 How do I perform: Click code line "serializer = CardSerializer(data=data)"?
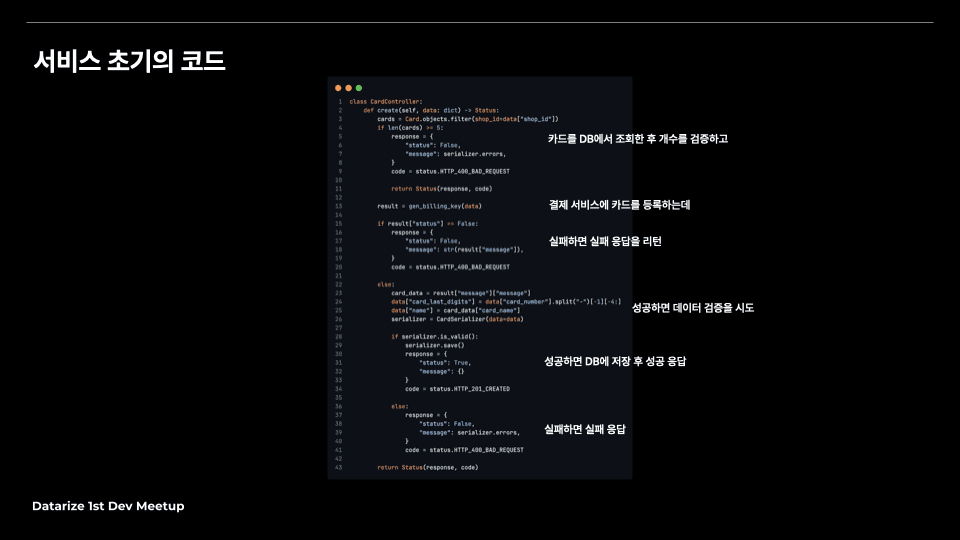(457, 319)
